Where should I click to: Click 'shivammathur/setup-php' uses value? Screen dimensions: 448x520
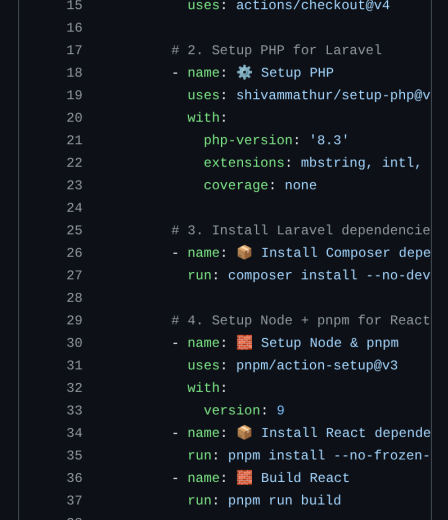coord(333,95)
